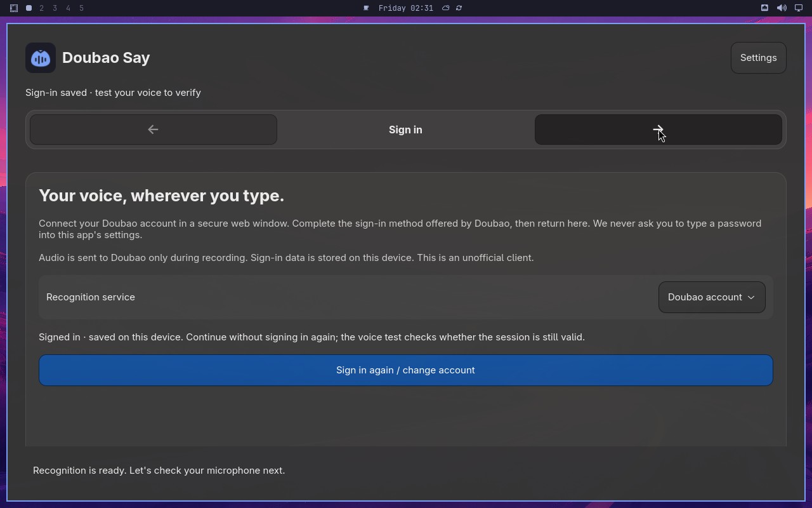Open the display monitor icon in the tray
The image size is (812, 508).
(799, 8)
